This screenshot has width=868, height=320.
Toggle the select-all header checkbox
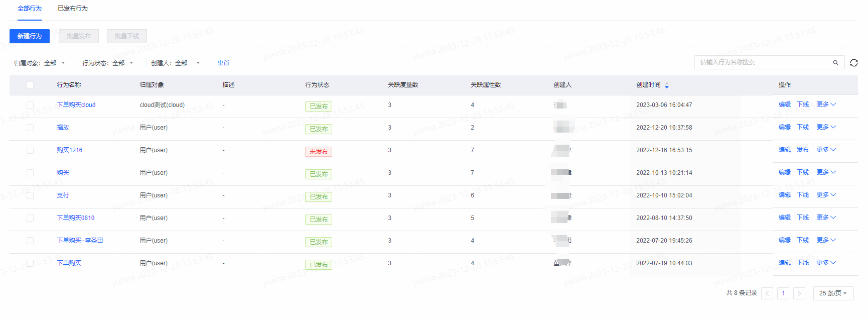tap(30, 85)
